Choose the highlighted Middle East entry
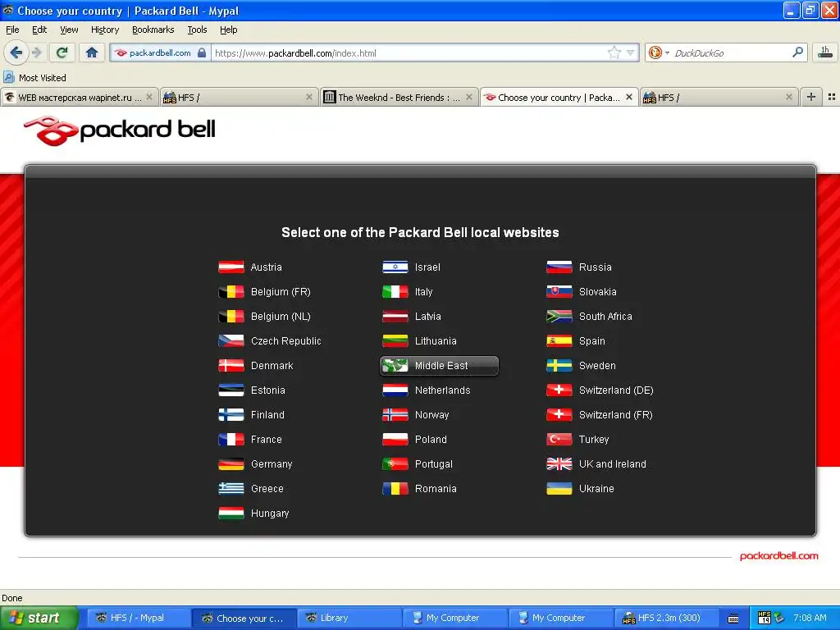This screenshot has height=630, width=840. 440,365
